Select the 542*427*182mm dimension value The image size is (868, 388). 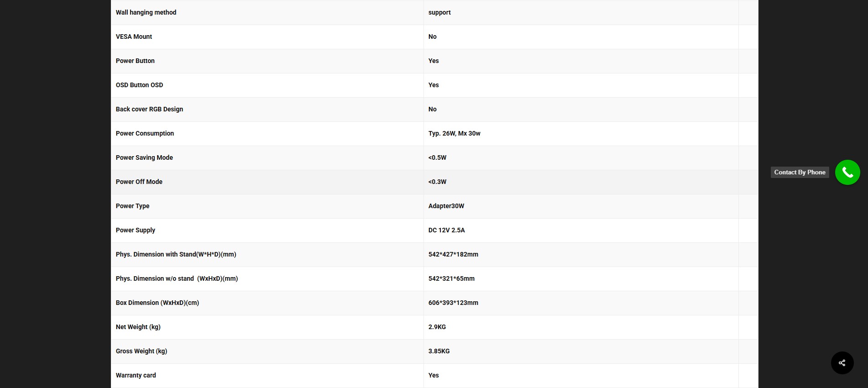tap(453, 254)
